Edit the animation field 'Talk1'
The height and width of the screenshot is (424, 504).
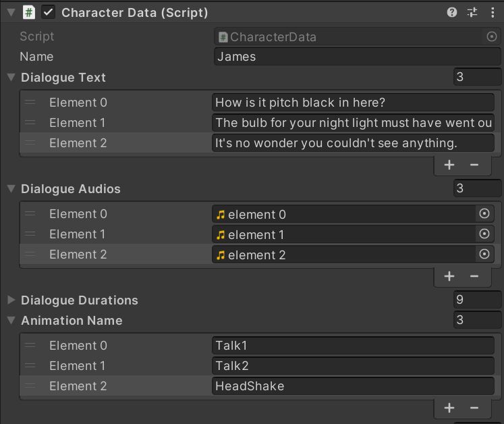pyautogui.click(x=353, y=346)
